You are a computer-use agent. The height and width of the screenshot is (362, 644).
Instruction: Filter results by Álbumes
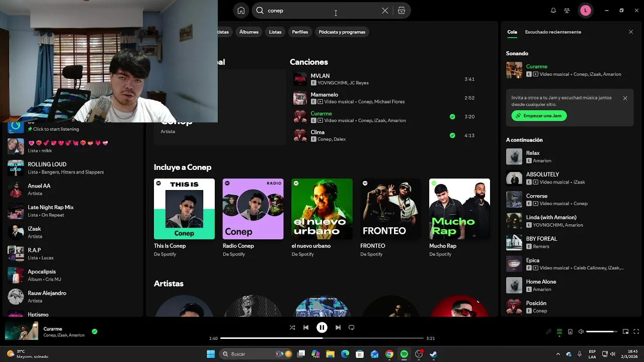[x=249, y=32]
